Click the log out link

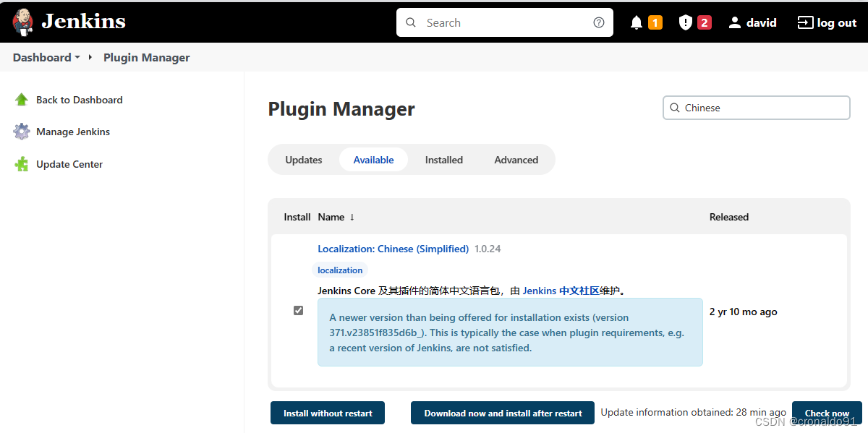point(837,22)
